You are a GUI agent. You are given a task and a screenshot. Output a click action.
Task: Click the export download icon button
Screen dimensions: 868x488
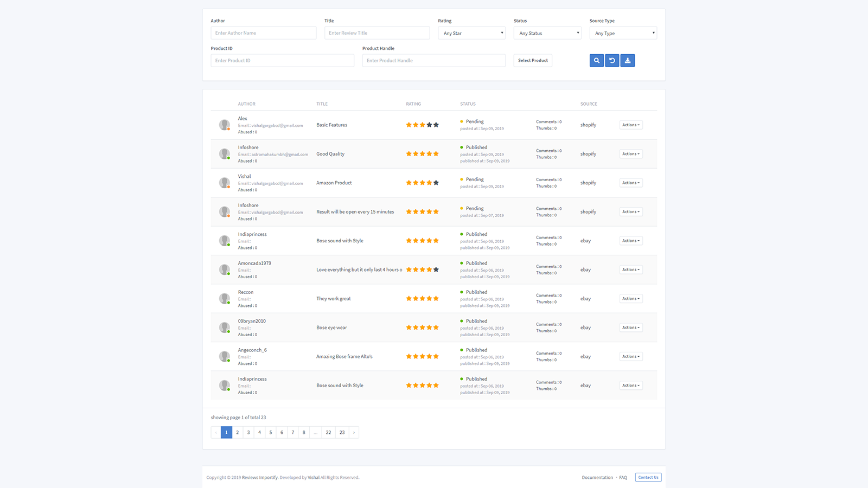(628, 60)
